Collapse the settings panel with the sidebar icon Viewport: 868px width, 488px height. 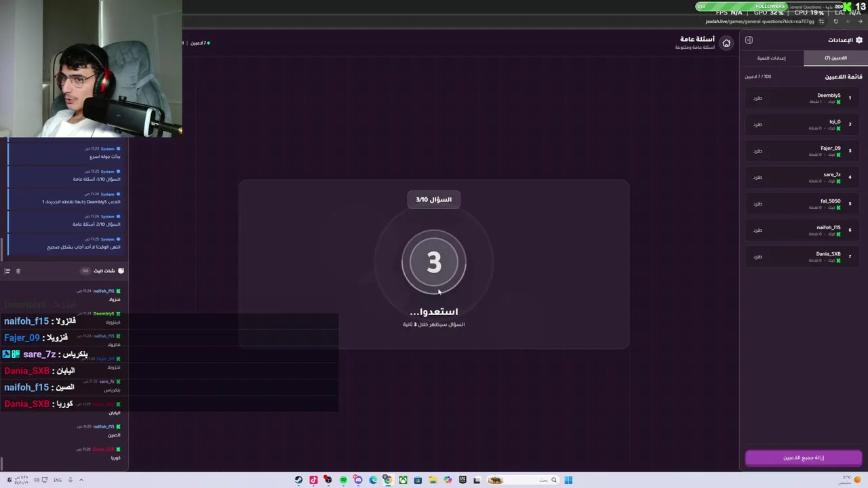click(749, 40)
